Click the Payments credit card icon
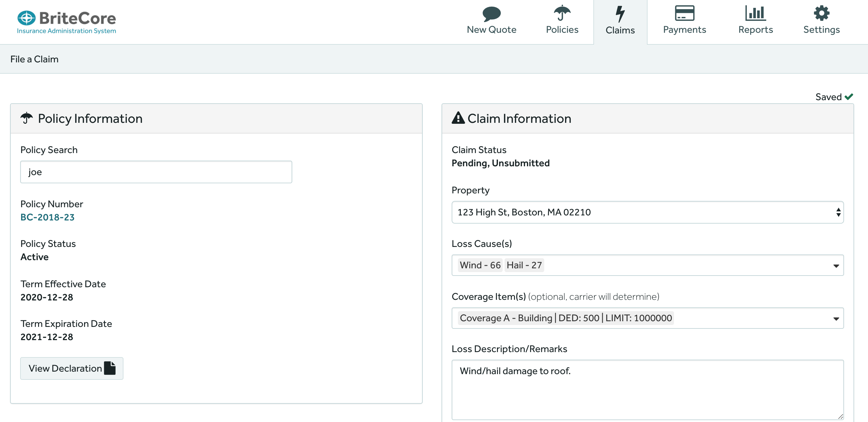The height and width of the screenshot is (422, 868). (684, 13)
